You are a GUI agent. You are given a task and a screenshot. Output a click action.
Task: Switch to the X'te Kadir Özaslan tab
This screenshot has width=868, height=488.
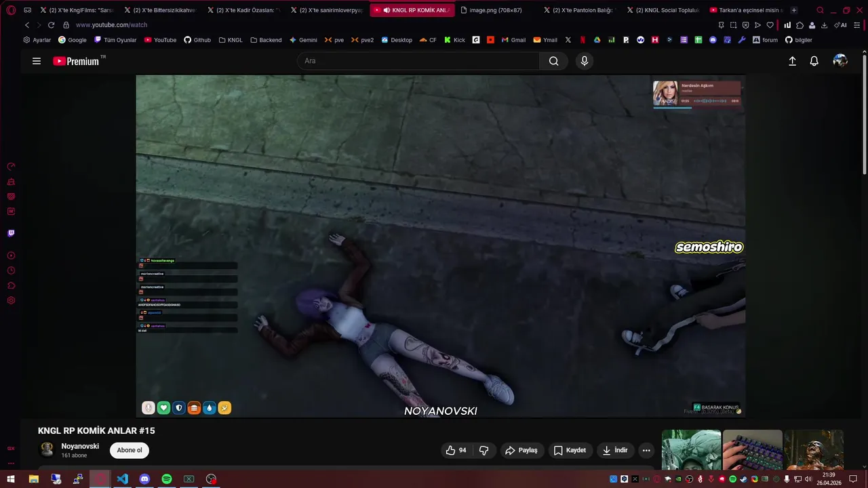coord(243,10)
